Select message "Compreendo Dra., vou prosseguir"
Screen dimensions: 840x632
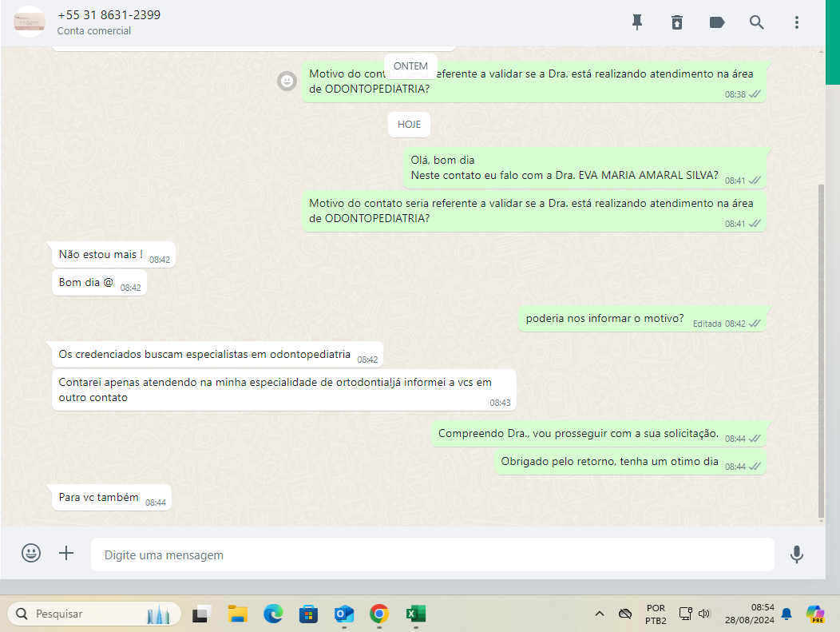click(598, 434)
